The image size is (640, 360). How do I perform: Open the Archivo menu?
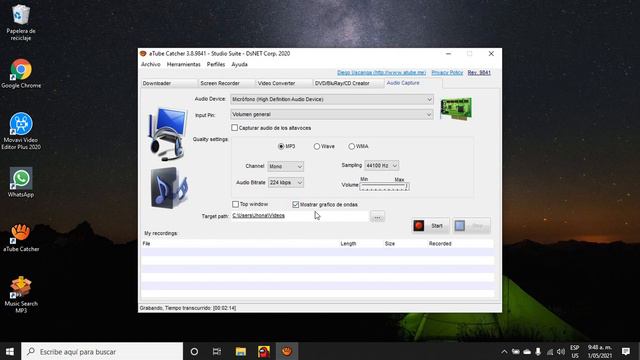[151, 64]
